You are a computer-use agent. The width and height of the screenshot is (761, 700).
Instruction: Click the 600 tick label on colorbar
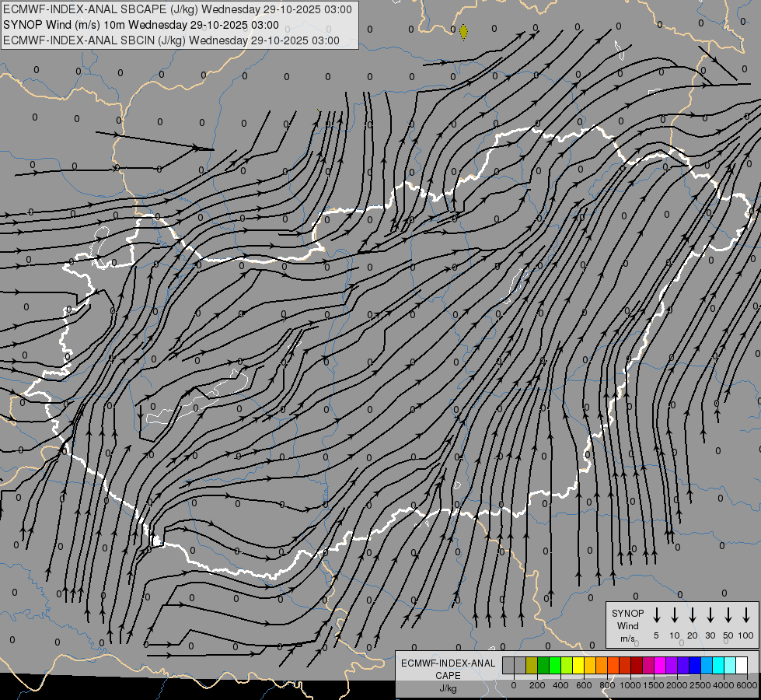point(584,685)
